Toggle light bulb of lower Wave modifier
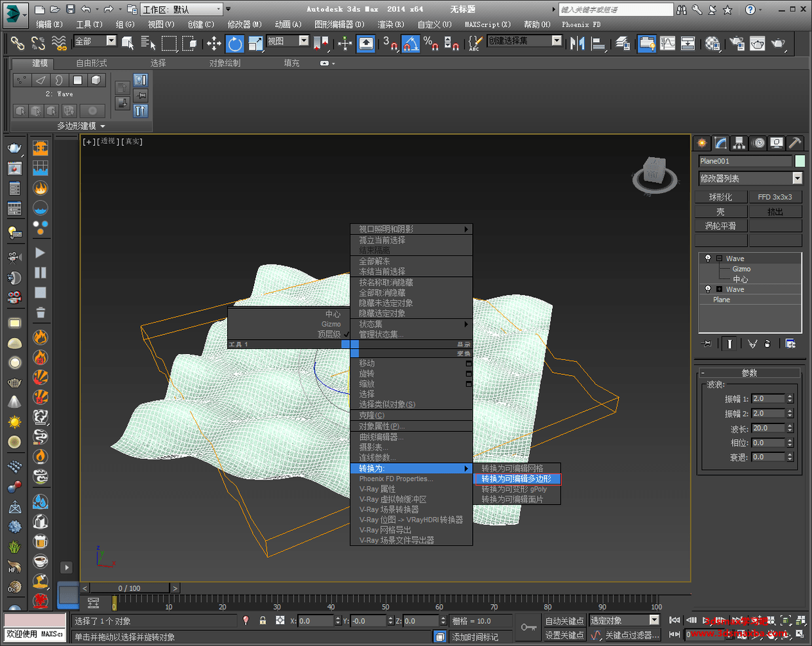 tap(708, 289)
